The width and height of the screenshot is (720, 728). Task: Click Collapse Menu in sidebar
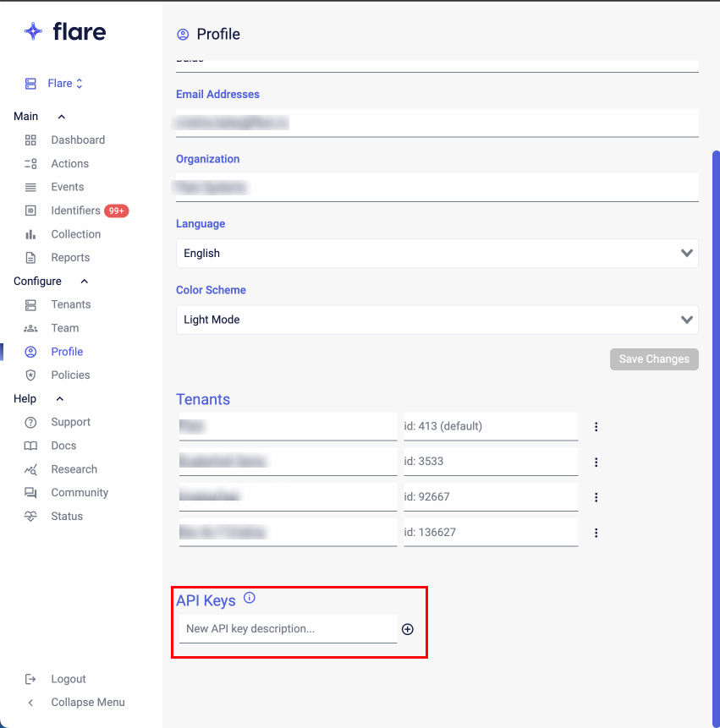pyautogui.click(x=87, y=703)
